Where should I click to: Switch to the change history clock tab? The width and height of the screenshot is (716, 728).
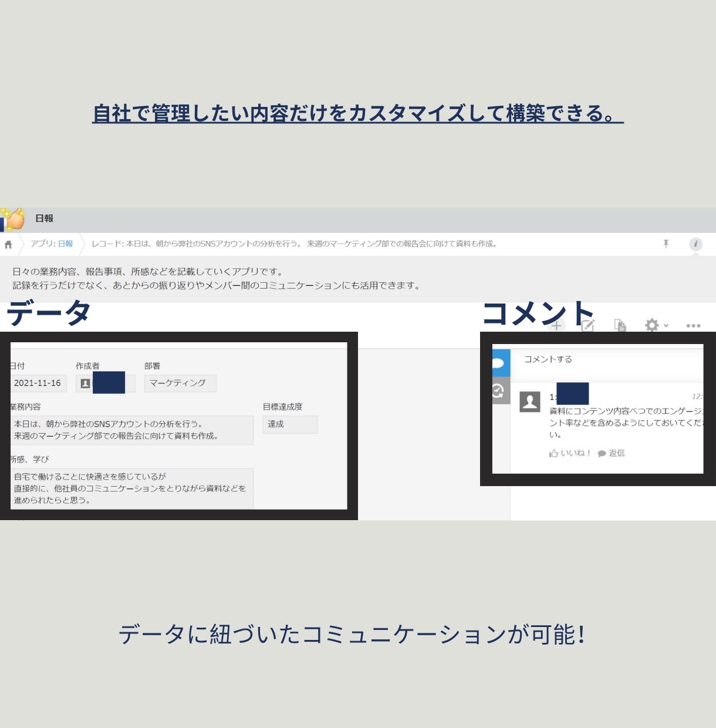(501, 391)
